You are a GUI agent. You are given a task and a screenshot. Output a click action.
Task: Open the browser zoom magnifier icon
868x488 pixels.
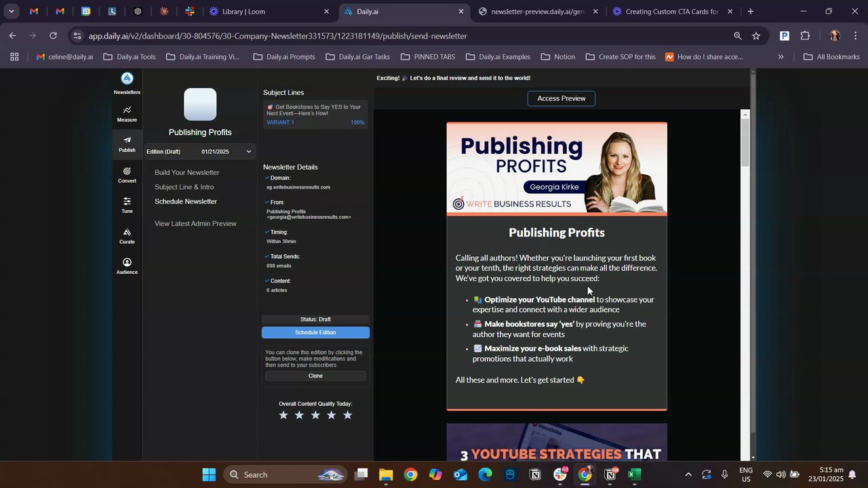pyautogui.click(x=737, y=36)
